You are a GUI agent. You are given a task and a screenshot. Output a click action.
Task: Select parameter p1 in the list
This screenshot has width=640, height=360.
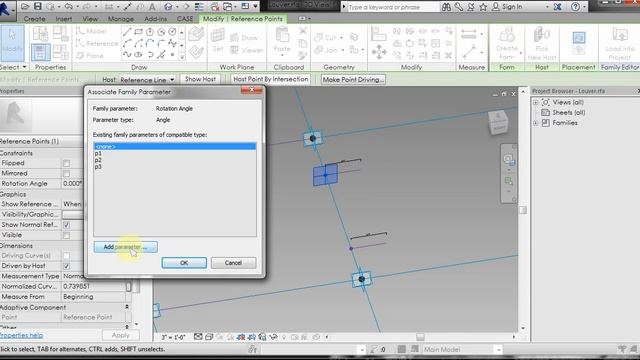pos(175,153)
